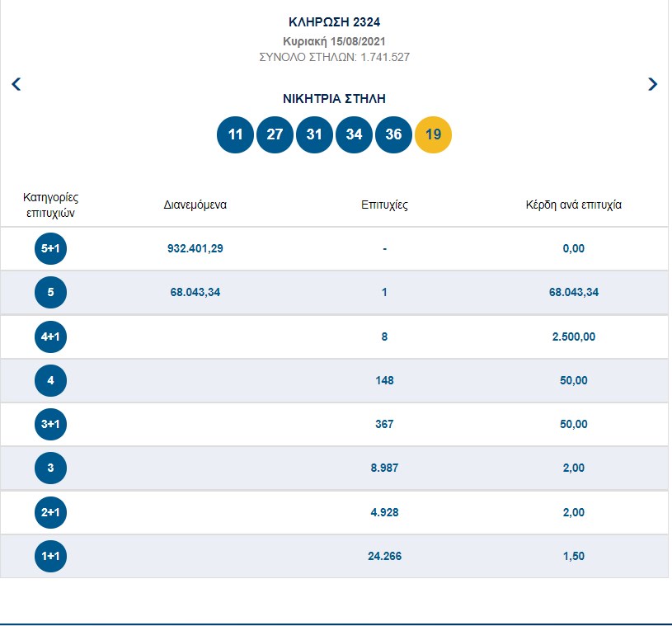This screenshot has width=672, height=626.
Task: Click the 4+1 category badge
Action: [x=50, y=337]
